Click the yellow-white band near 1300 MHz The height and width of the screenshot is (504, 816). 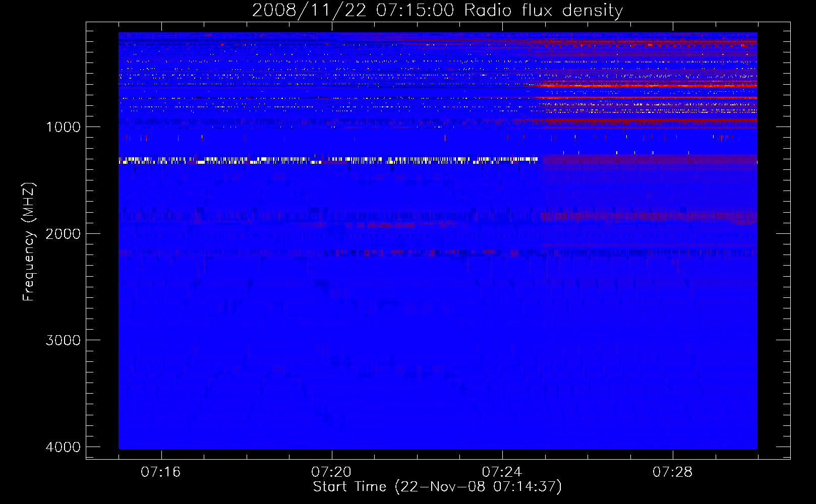(x=328, y=160)
